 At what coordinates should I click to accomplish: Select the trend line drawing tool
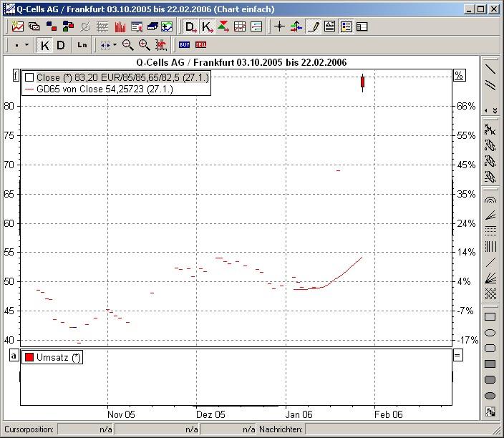coord(490,69)
